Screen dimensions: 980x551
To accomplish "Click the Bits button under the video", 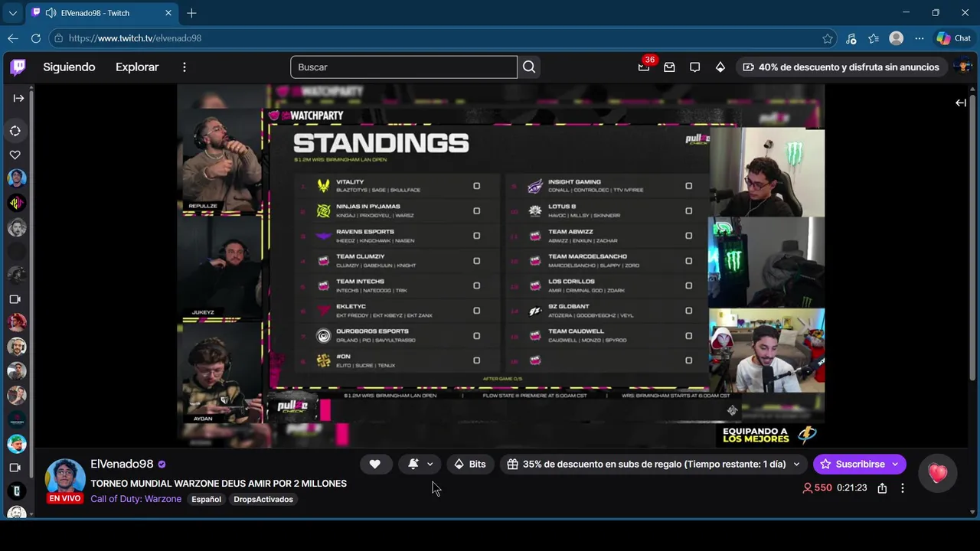I will coord(470,464).
